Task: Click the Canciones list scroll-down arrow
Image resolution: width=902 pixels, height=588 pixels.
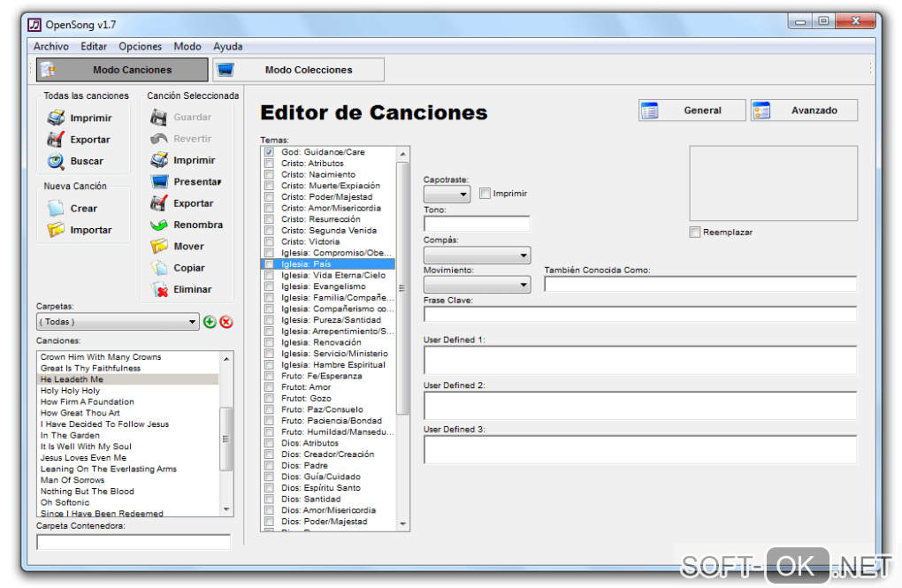Action: [226, 509]
